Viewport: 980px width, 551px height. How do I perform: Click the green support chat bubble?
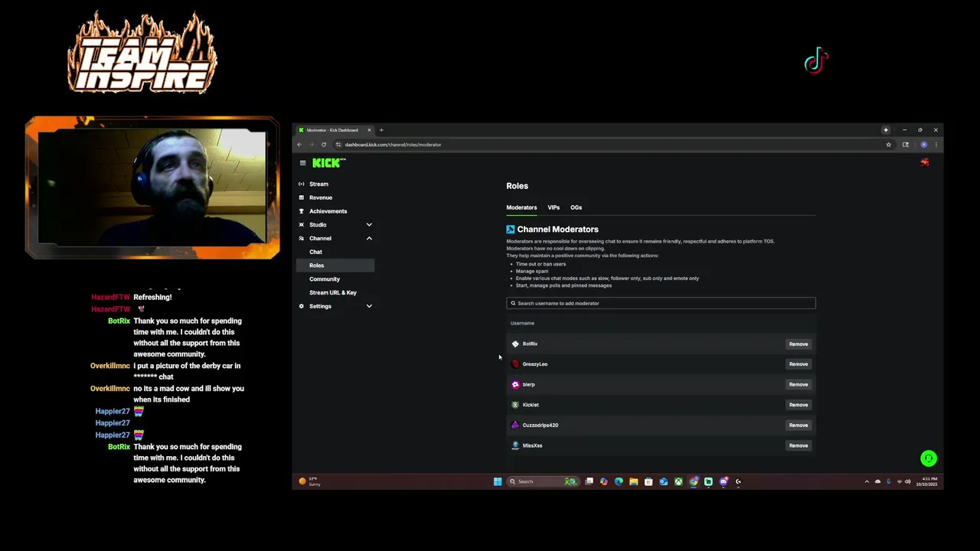click(x=929, y=458)
